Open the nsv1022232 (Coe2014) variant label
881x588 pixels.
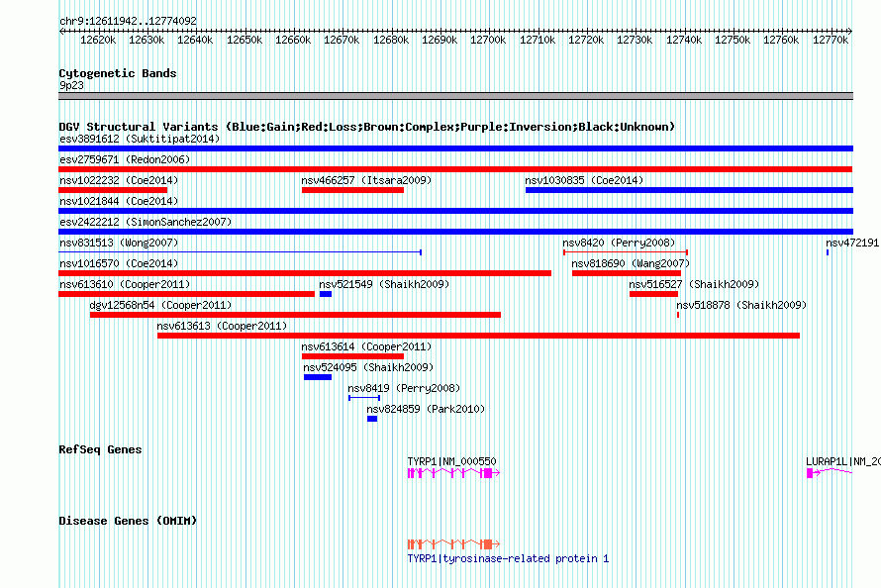click(119, 180)
